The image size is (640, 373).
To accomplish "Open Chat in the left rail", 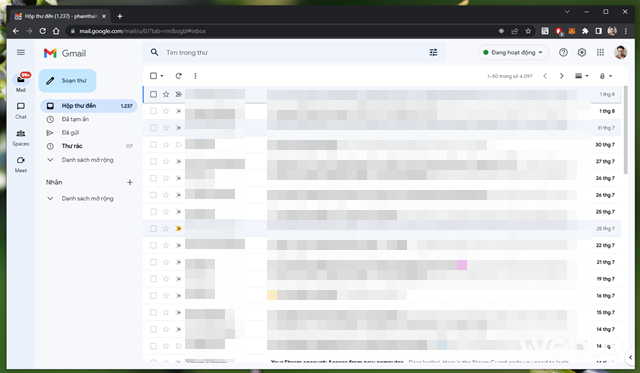I will (x=21, y=110).
